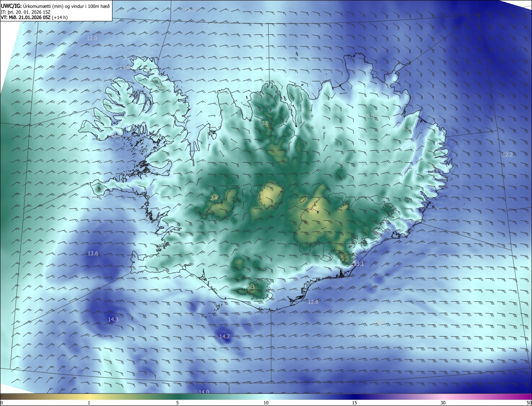Click the 6.3 value label
Image resolution: width=532 pixels, height=406 pixels.
406,128
